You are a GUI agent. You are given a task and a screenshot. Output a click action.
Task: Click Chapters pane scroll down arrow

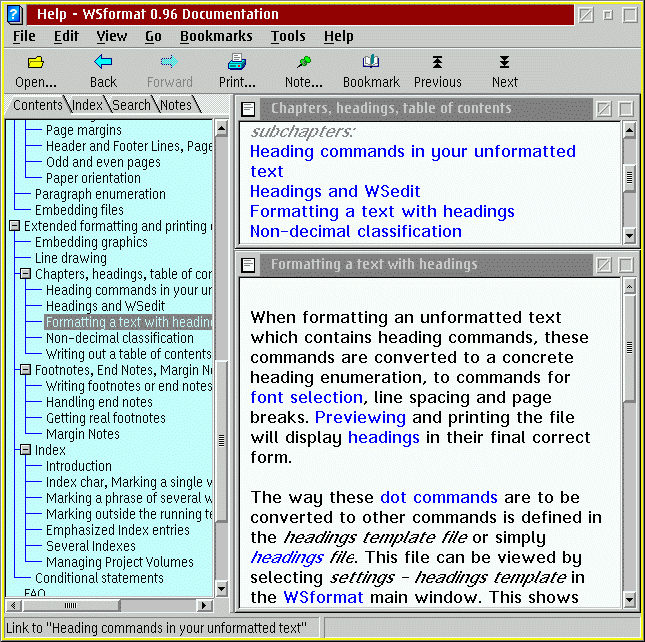(629, 236)
